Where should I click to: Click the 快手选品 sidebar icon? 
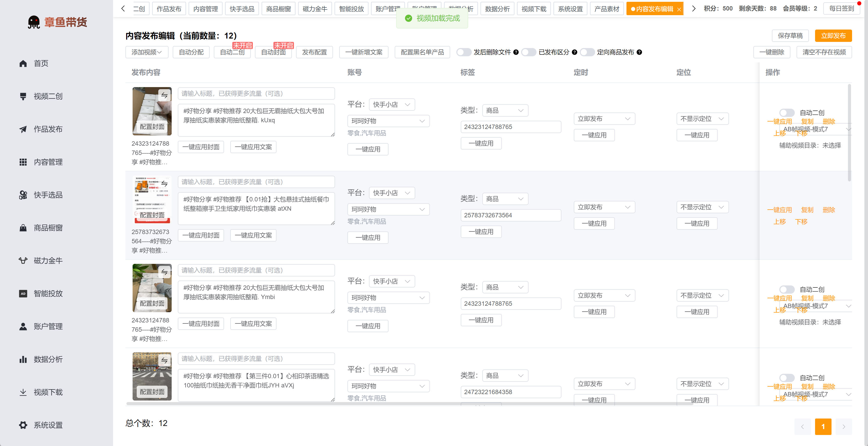pyautogui.click(x=23, y=195)
